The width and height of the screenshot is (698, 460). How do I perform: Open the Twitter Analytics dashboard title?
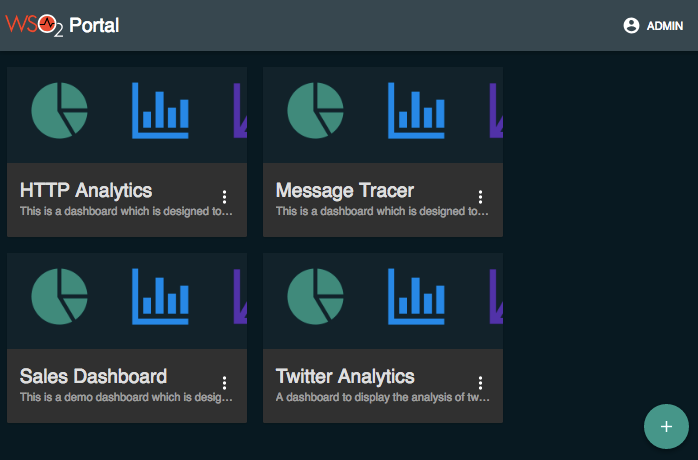tap(345, 377)
